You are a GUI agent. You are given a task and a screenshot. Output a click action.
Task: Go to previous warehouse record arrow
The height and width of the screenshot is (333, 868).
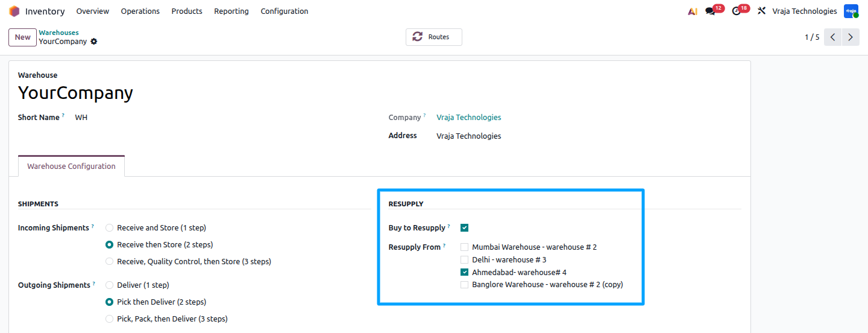832,37
